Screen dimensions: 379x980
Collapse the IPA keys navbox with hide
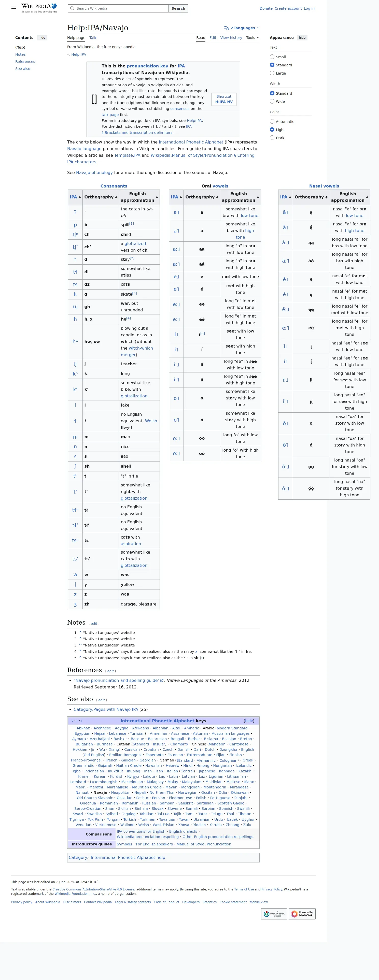(x=249, y=721)
